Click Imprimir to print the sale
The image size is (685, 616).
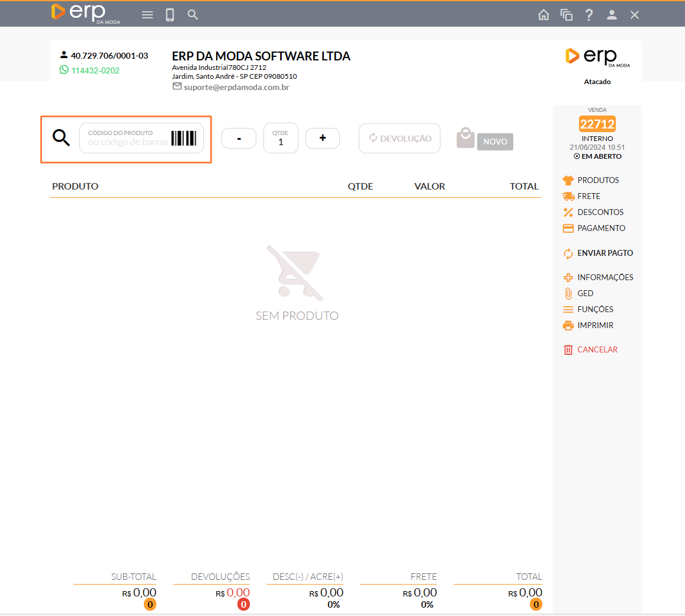pos(595,325)
